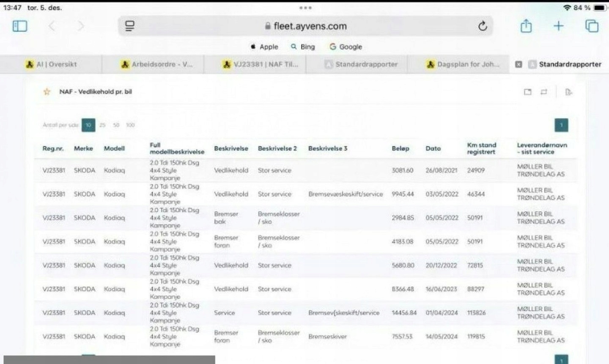This screenshot has height=364, width=609.
Task: Open the battery status indicator
Action: 600,8
